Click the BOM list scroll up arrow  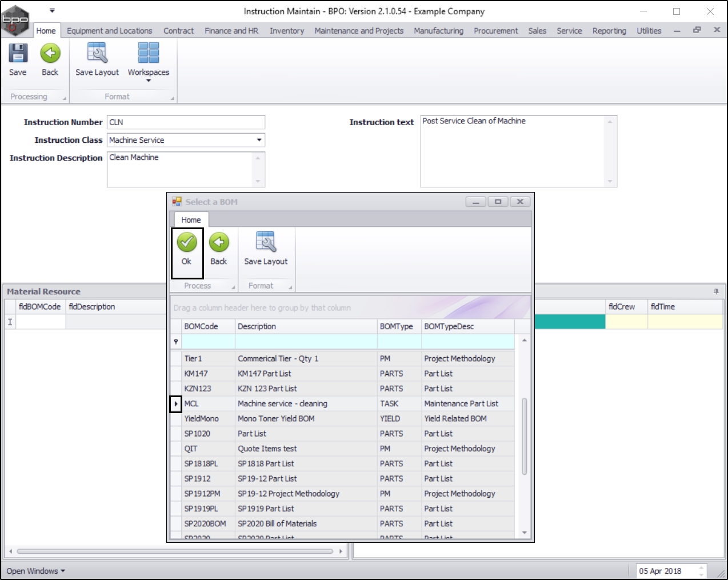coord(524,340)
